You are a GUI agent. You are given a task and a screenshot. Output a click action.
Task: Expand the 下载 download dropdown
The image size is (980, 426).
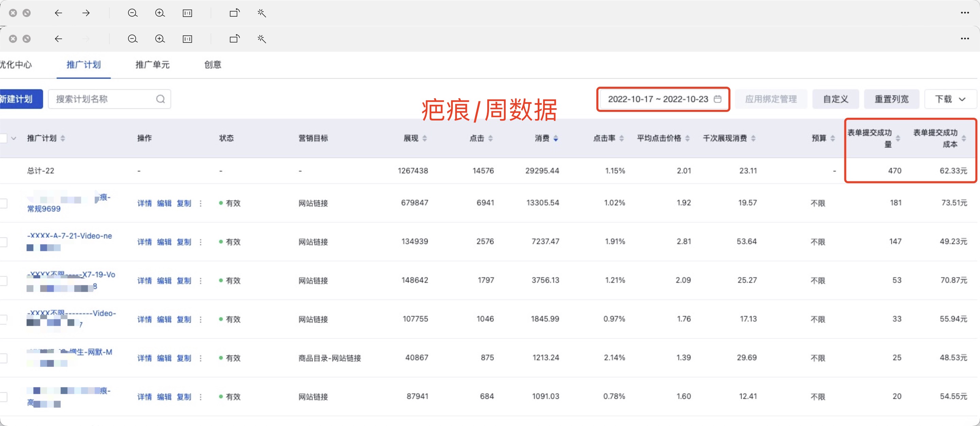[x=950, y=99]
